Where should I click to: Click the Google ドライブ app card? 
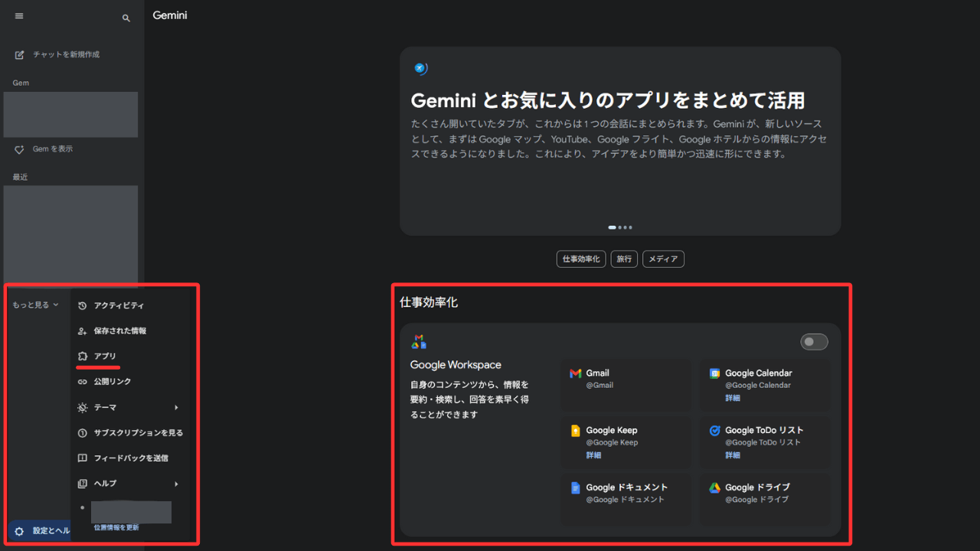click(766, 499)
